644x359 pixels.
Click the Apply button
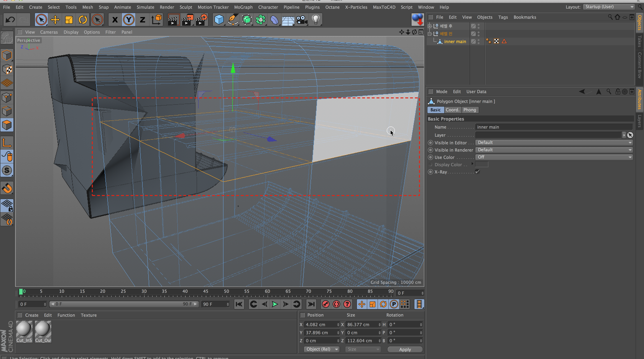(x=405, y=349)
